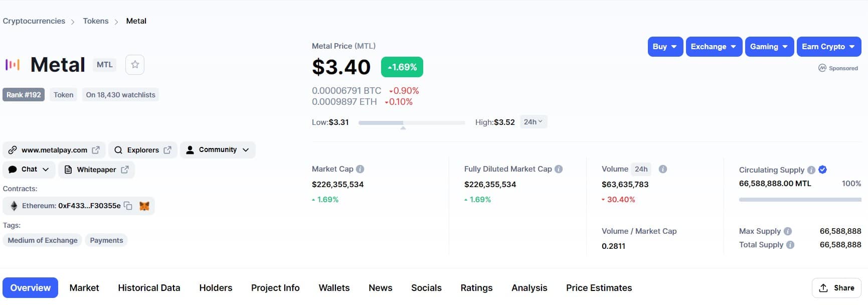The image size is (868, 305).
Task: Click the verified supply checkmark badge
Action: 823,170
